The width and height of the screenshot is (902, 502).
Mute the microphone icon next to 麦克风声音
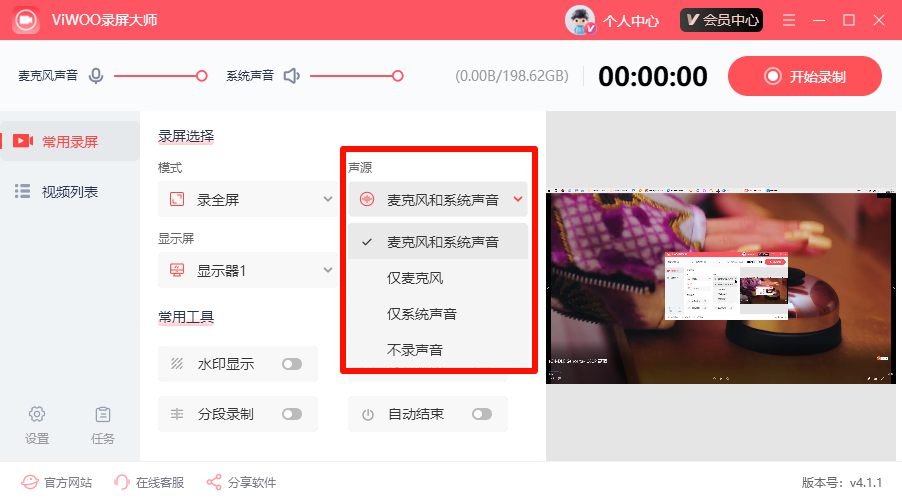tap(96, 76)
